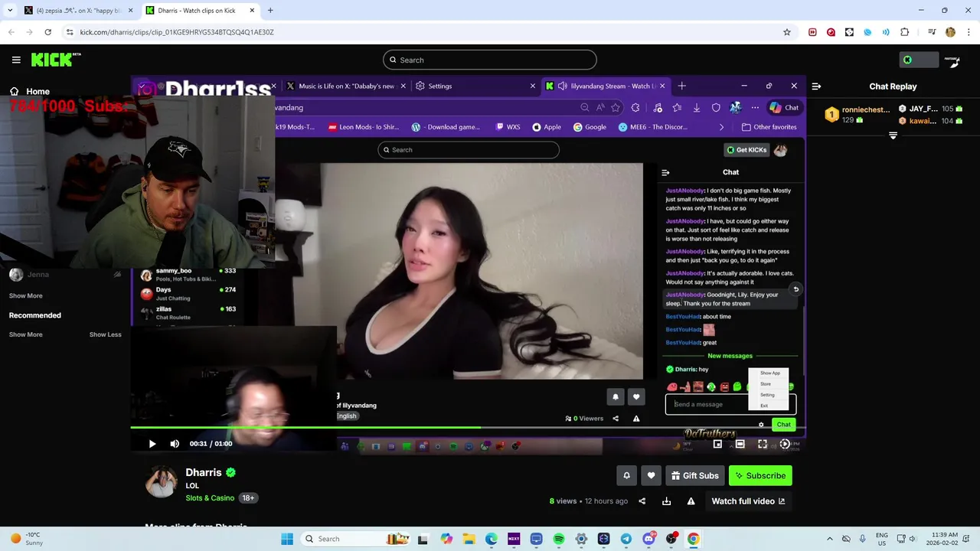
Task: Expand the chat leaderboard handle
Action: pos(893,135)
